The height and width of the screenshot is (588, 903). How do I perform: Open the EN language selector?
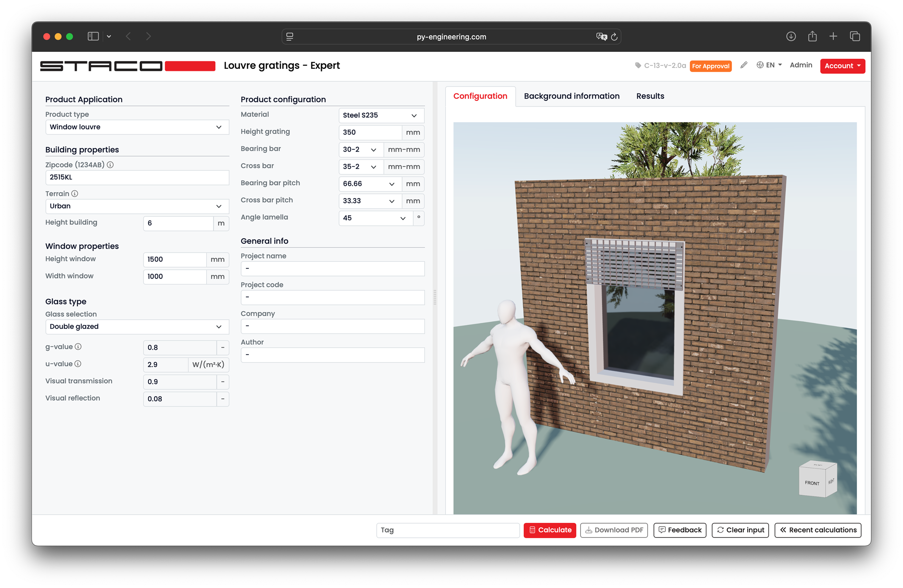(769, 65)
